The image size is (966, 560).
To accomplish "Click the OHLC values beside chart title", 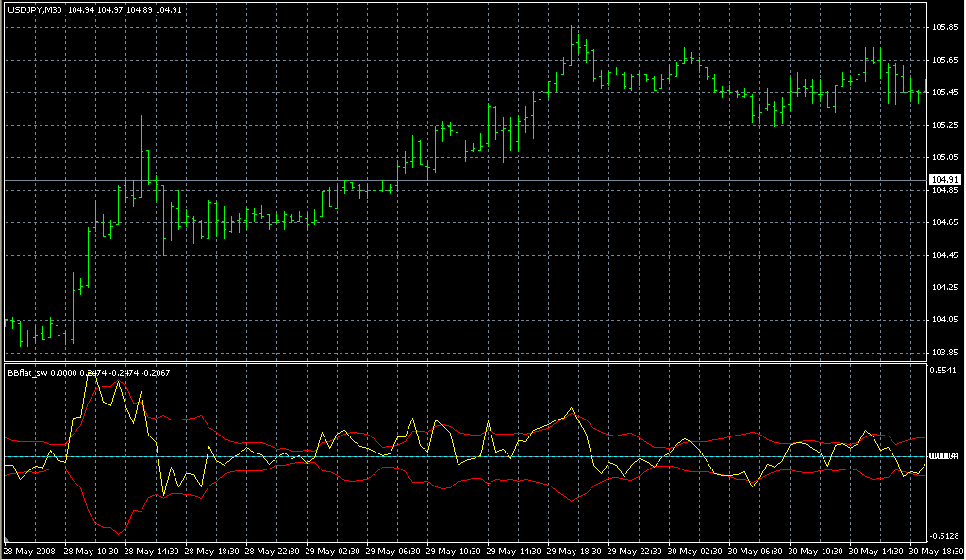I will pos(126,10).
